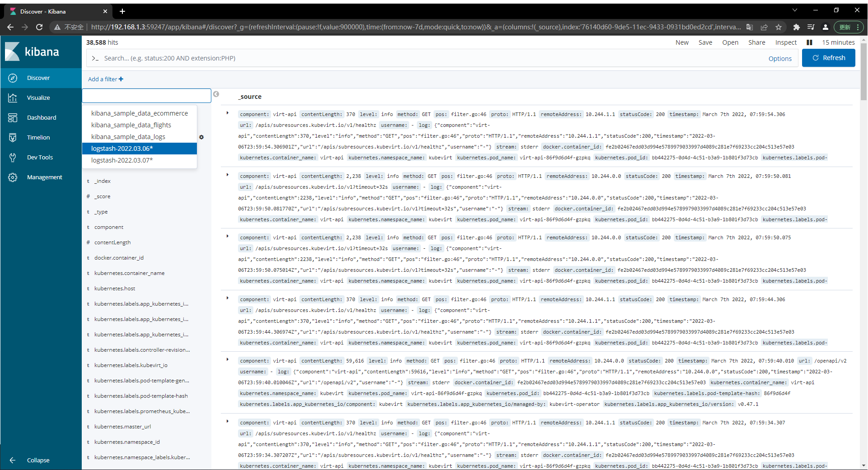Image resolution: width=868 pixels, height=470 pixels.
Task: Open field settings gear icon beside index list
Action: coord(201,137)
